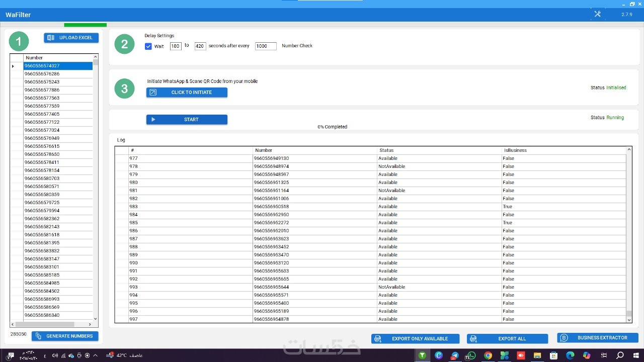Select number 9660556577886 in the list
The image size is (644, 362).
pos(58,90)
